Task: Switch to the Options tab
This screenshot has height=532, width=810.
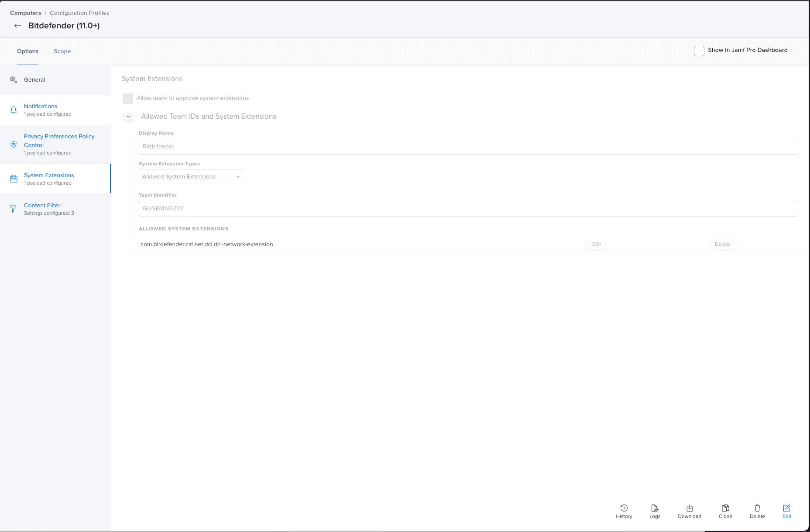Action: pyautogui.click(x=28, y=51)
